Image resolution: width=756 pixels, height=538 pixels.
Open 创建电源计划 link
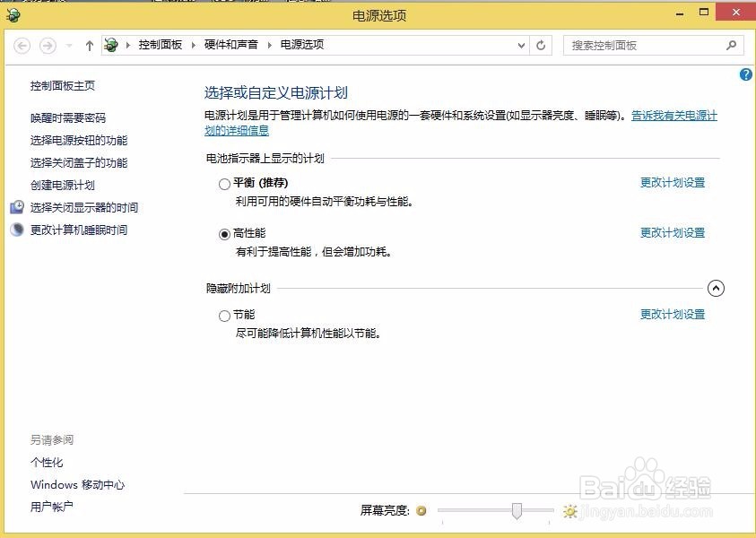[63, 185]
